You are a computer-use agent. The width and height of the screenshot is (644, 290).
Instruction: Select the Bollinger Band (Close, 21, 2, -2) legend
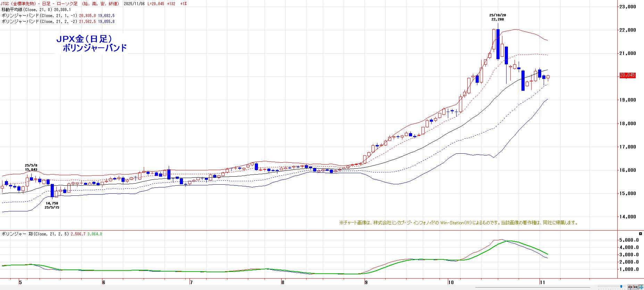pos(58,22)
